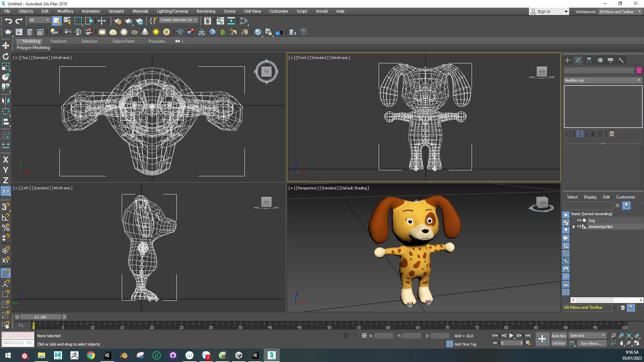The image size is (644, 362).
Task: Activate the Select Object tool
Action: tap(56, 21)
